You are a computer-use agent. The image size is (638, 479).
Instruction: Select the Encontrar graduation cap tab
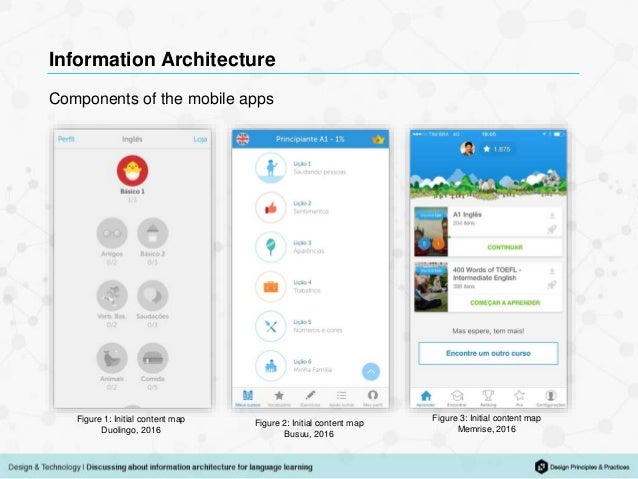point(457,398)
